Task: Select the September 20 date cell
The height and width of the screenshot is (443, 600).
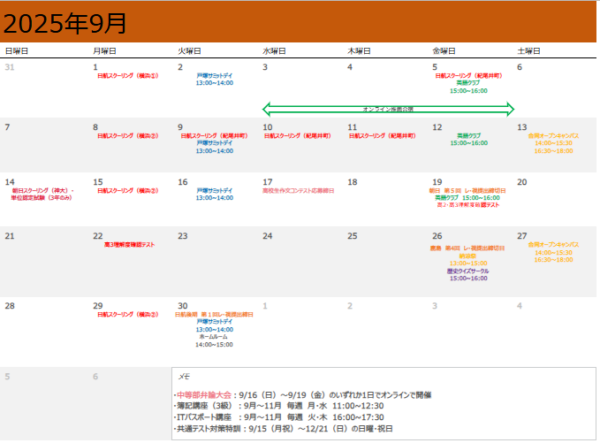Action: pyautogui.click(x=554, y=200)
